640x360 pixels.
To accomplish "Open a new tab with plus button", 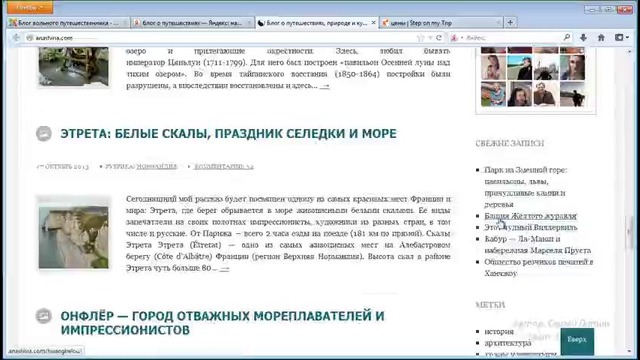I will pyautogui.click(x=510, y=22).
